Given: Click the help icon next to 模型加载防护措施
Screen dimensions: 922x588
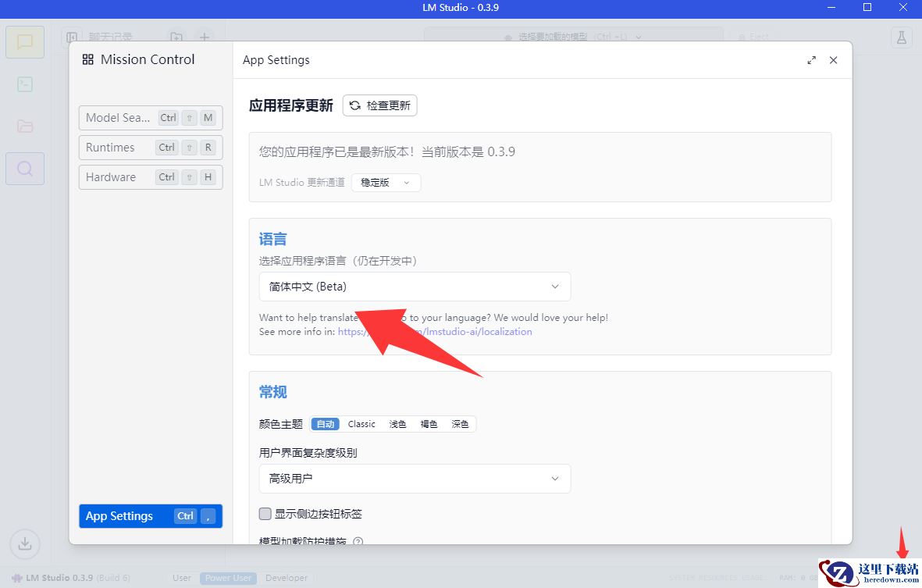Looking at the screenshot, I should (x=358, y=541).
